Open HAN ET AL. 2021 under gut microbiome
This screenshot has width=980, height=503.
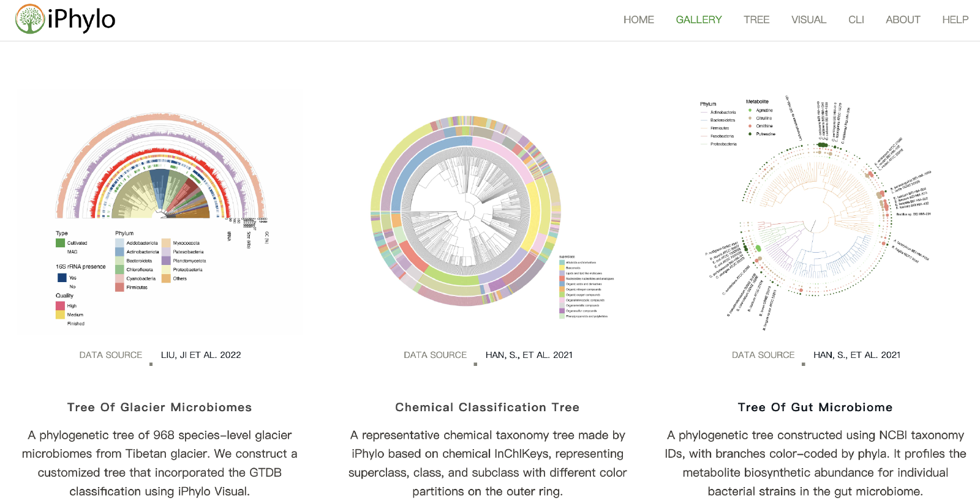coord(856,355)
